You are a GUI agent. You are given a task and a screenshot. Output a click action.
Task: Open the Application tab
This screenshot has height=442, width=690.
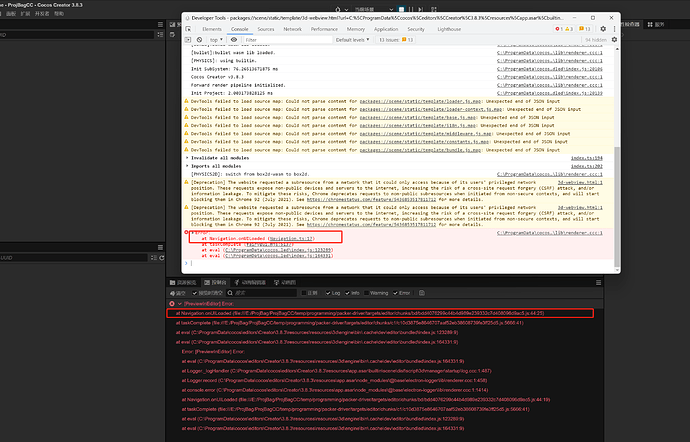tap(386, 29)
